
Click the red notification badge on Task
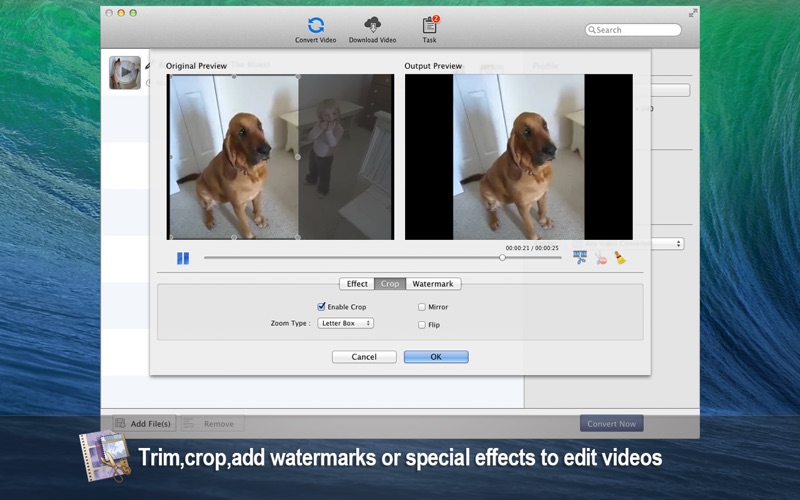coord(436,19)
